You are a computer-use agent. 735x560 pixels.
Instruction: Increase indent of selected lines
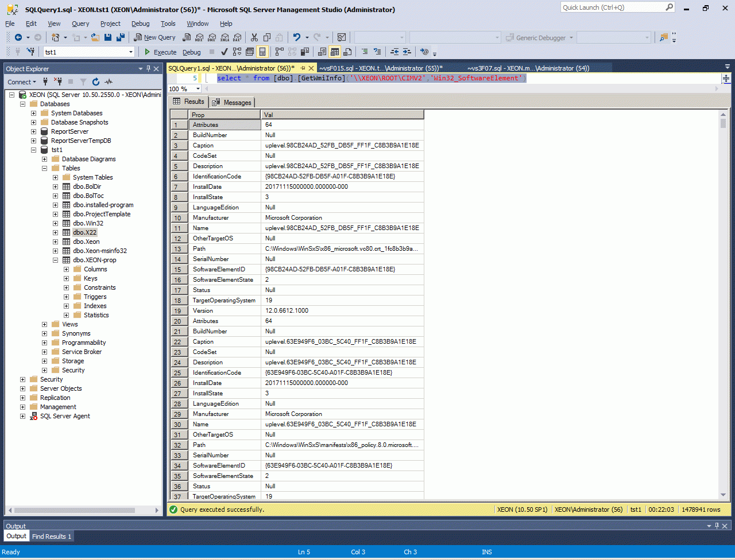[x=407, y=52]
